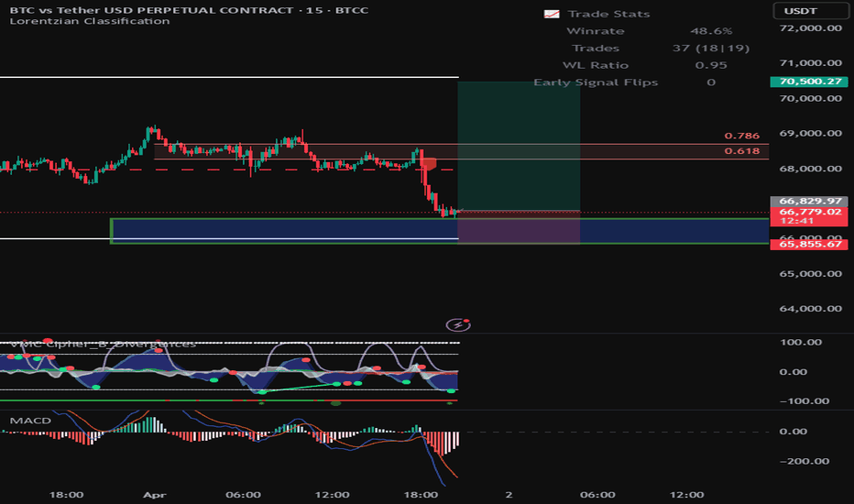Select the green take-profit zone of position
This screenshot has width=854, height=504.
[x=519, y=147]
